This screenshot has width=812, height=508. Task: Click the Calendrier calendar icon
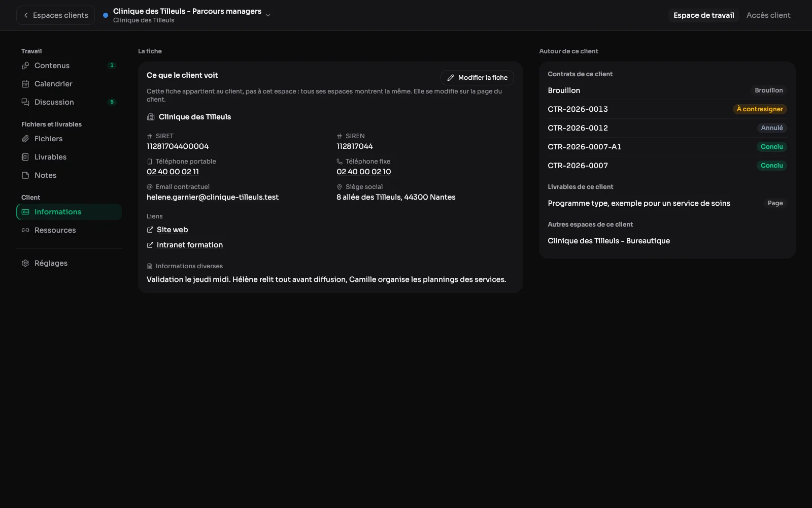(25, 84)
